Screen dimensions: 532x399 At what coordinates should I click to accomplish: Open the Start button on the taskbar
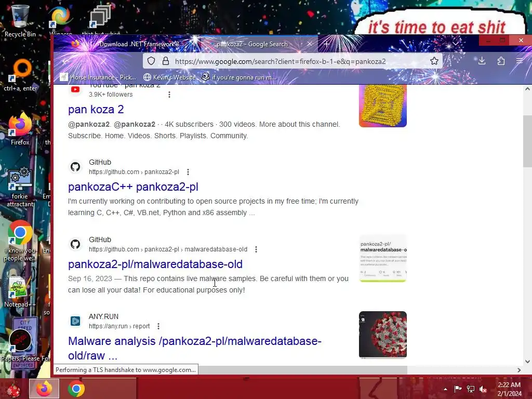(14, 389)
